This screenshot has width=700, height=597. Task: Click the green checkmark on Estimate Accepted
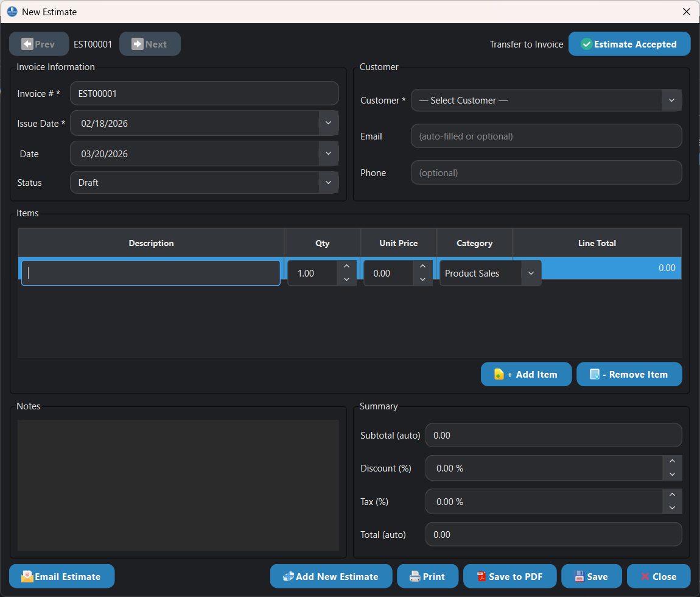[x=586, y=43]
